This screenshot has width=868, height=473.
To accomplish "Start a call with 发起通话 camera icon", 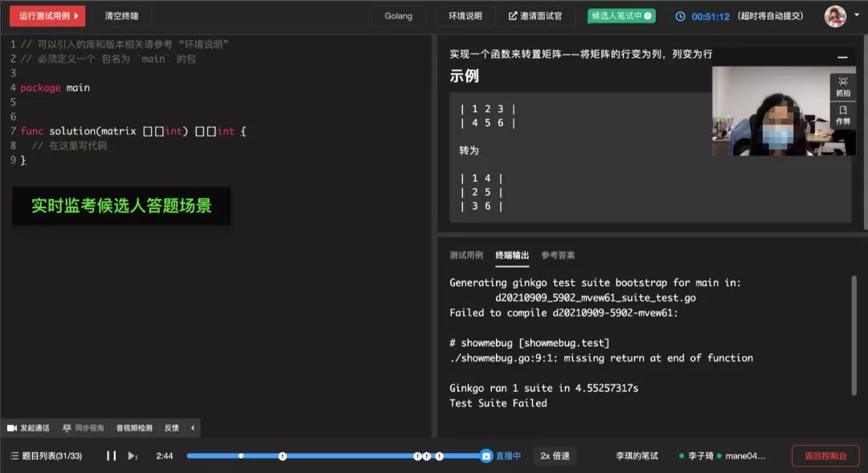I will tap(11, 427).
